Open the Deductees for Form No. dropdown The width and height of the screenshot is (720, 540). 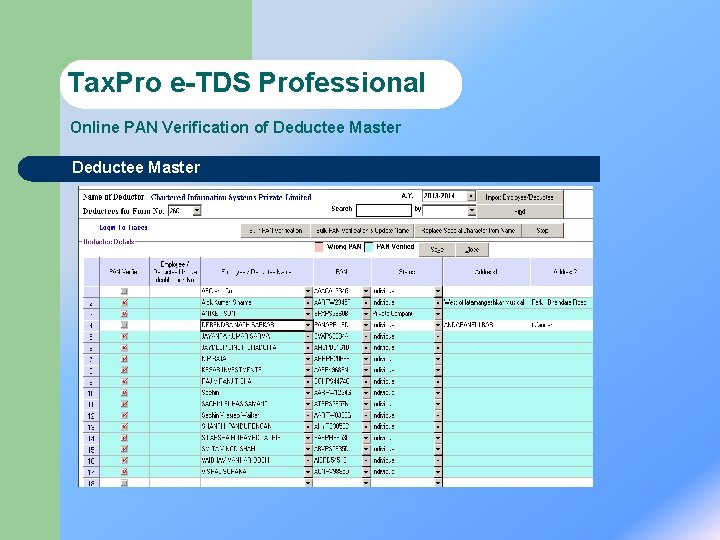(x=197, y=211)
